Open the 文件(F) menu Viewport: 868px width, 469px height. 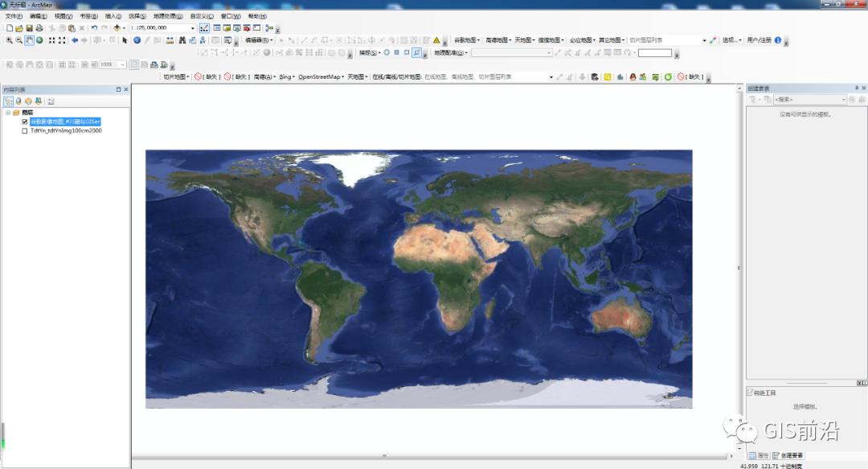pyautogui.click(x=14, y=16)
